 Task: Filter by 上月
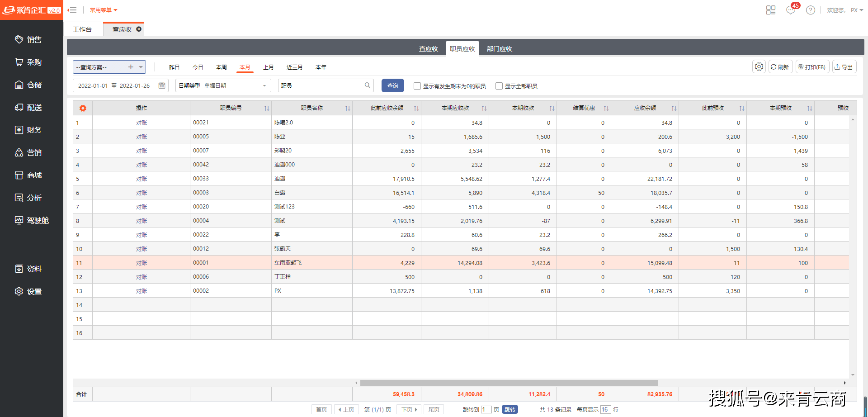click(269, 67)
